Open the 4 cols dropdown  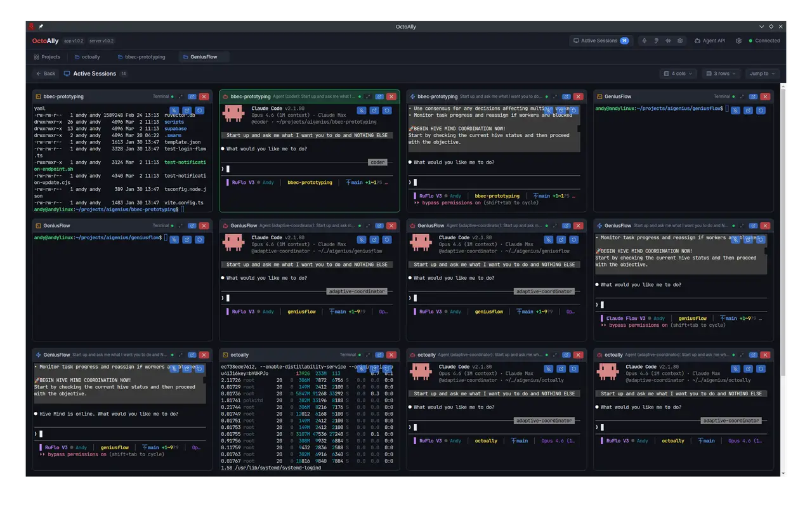pos(678,74)
